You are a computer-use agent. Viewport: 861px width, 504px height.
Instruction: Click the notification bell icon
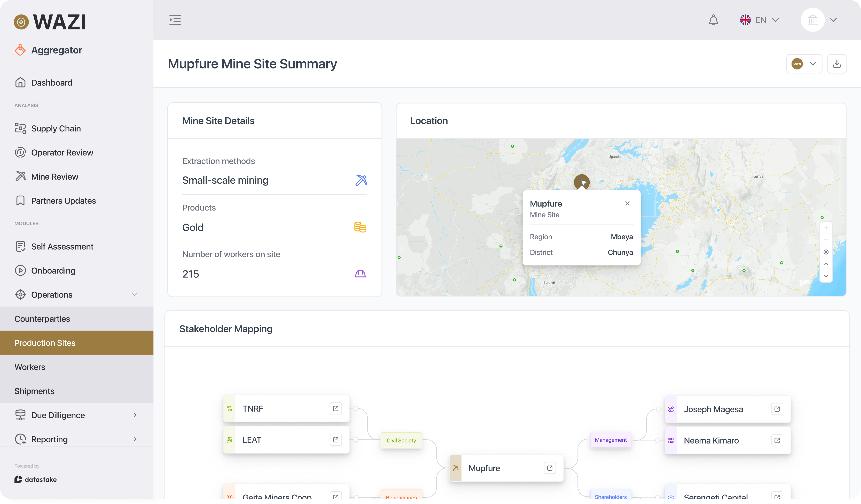(x=713, y=20)
